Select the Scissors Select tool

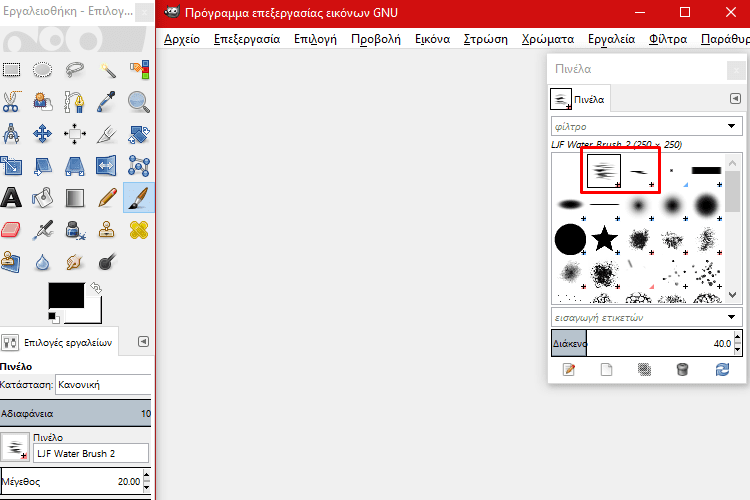click(x=11, y=102)
